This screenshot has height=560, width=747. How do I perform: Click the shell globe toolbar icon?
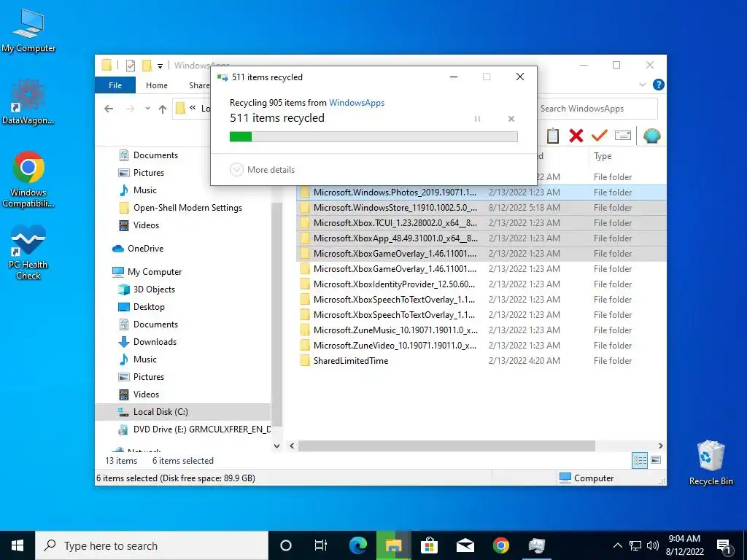(651, 136)
